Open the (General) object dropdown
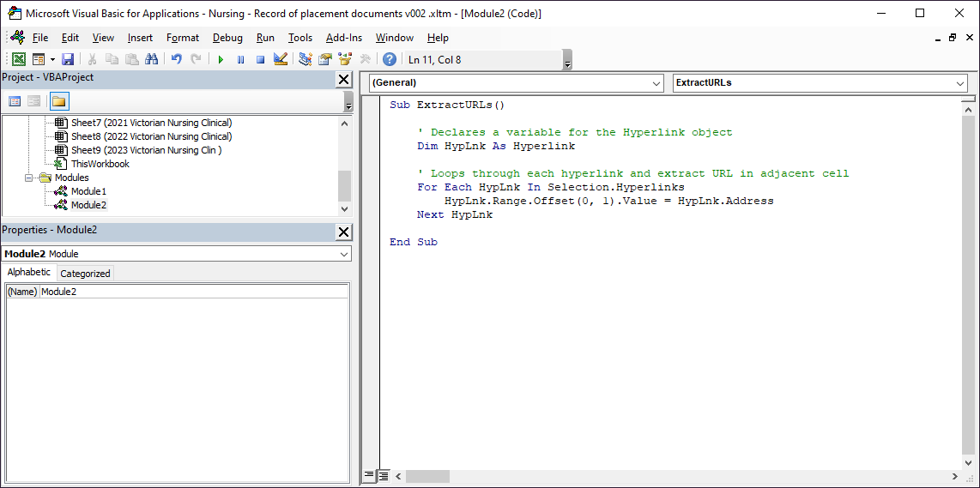The height and width of the screenshot is (488, 980). pyautogui.click(x=656, y=82)
